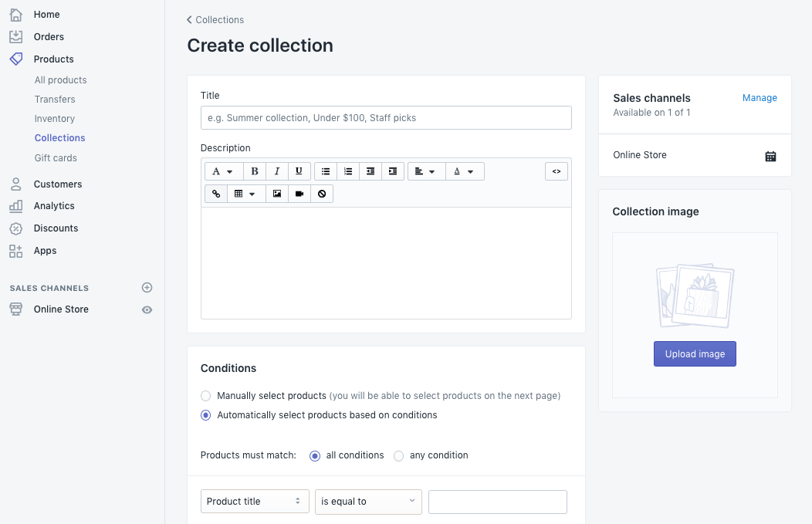Click the Insert image icon in editor

(x=277, y=194)
